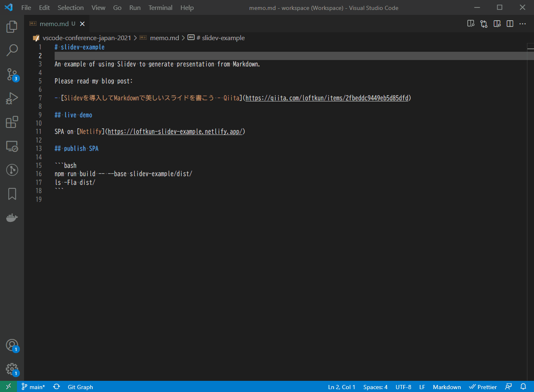Screen dimensions: 534x392
Task: Open the Extensions view
Action: pos(12,122)
